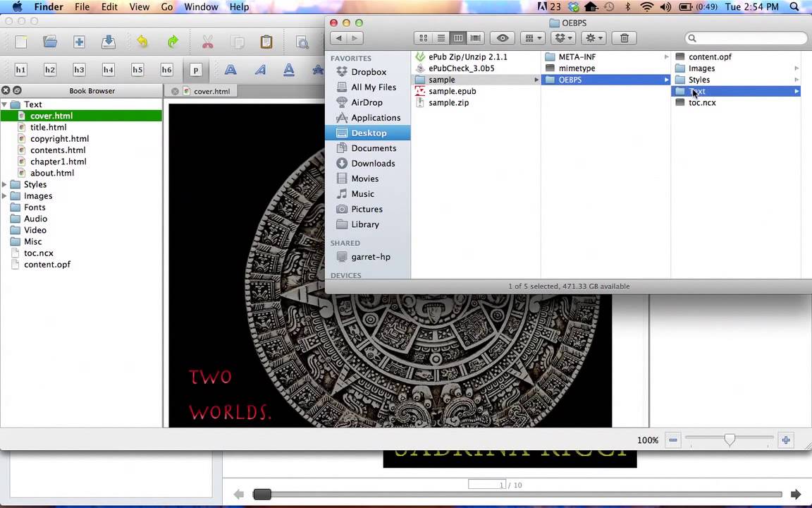812x508 pixels.
Task: Click the page number input field
Action: coord(487,484)
